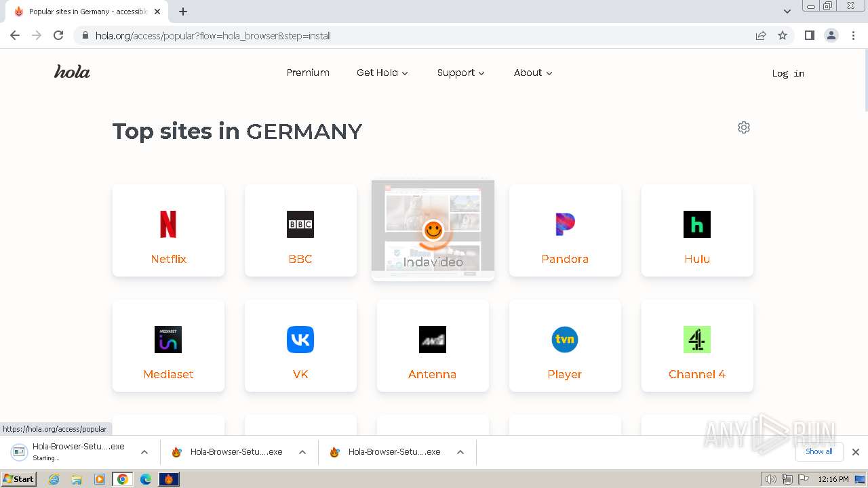Switch to the Hola app taskbar icon
Viewport: 868px width, 488px height.
point(169,479)
